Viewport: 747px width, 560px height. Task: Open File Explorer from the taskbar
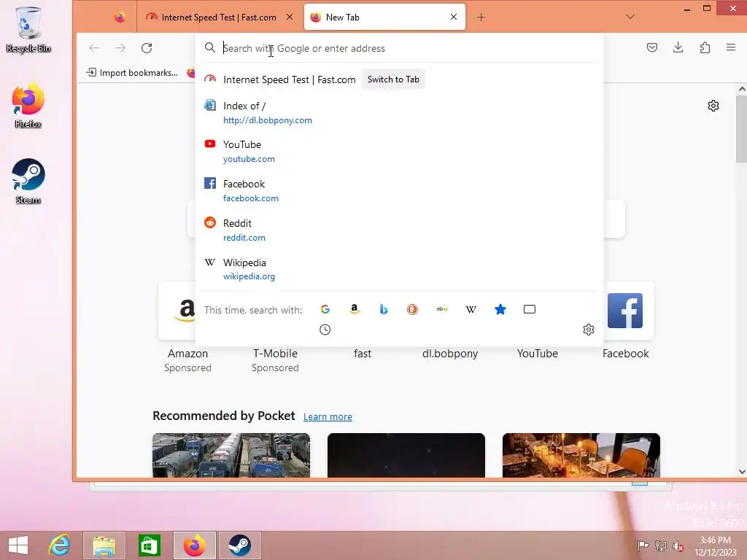pos(104,545)
